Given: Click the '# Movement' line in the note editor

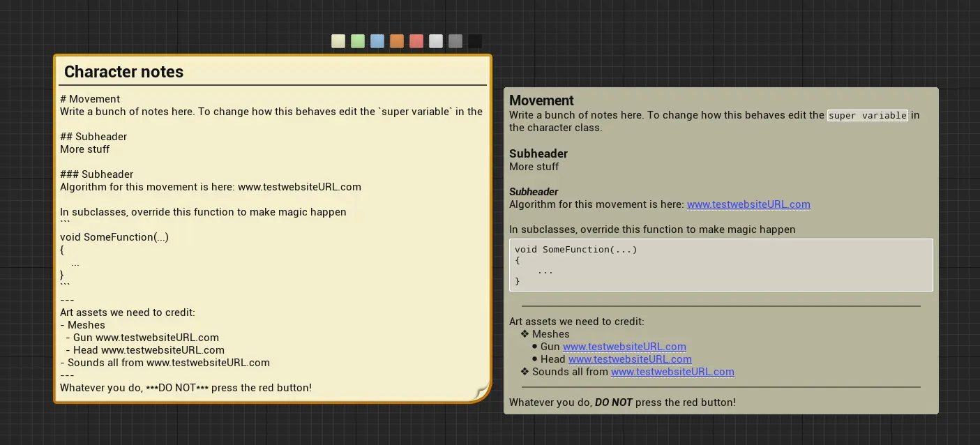Looking at the screenshot, I should [90, 99].
